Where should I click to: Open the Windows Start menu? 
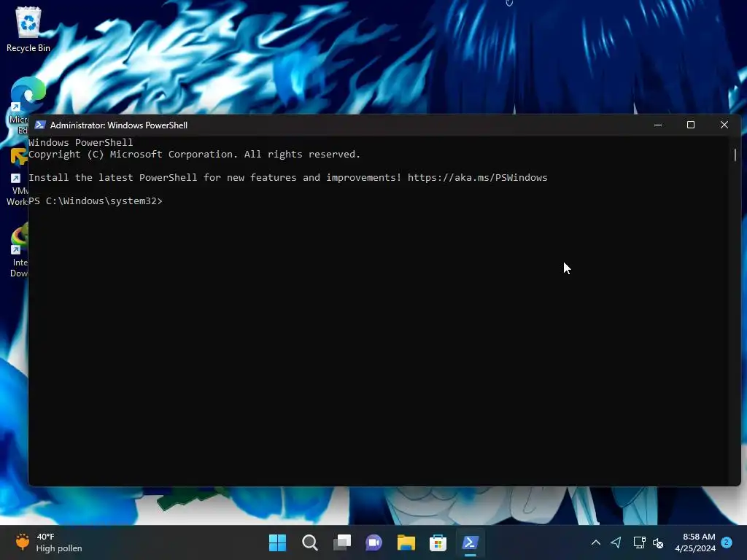pyautogui.click(x=277, y=542)
